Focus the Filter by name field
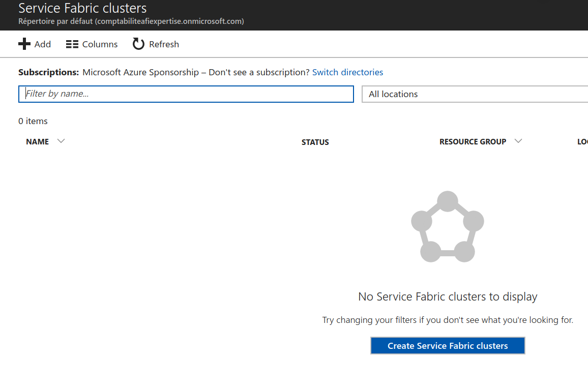Viewport: 588px width, 387px height. 186,94
